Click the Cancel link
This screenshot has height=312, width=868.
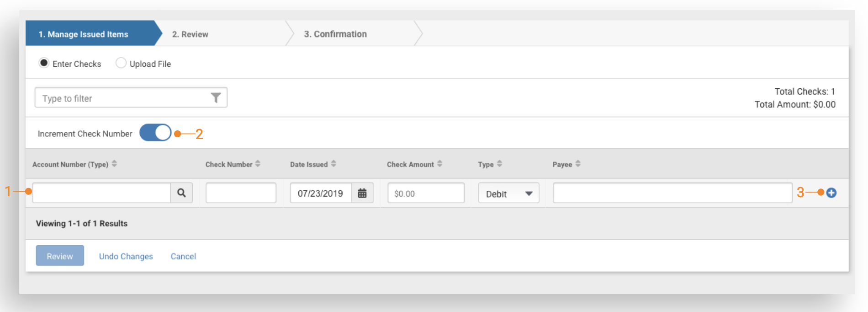click(x=183, y=256)
